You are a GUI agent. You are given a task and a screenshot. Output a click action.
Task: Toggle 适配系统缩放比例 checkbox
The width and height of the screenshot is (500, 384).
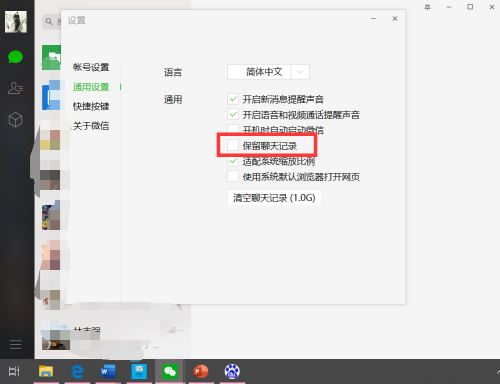pos(233,161)
